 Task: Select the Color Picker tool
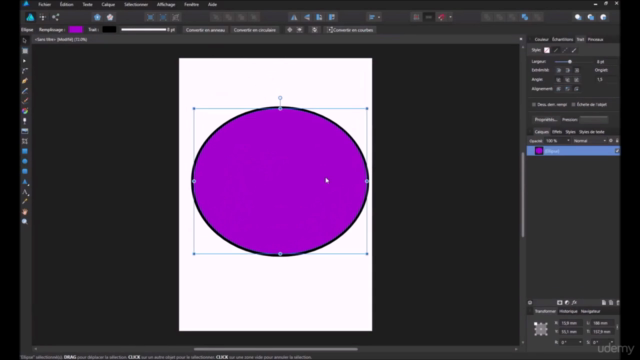pos(24,202)
